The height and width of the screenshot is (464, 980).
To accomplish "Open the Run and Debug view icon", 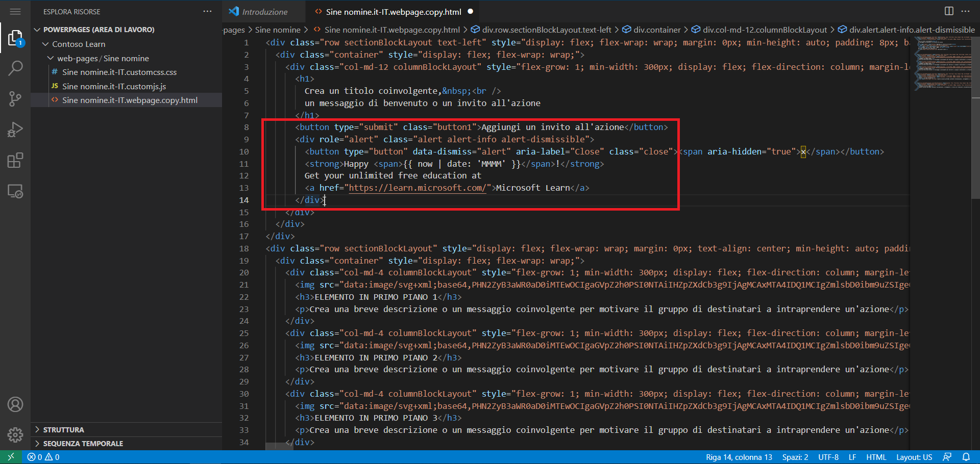I will (15, 130).
